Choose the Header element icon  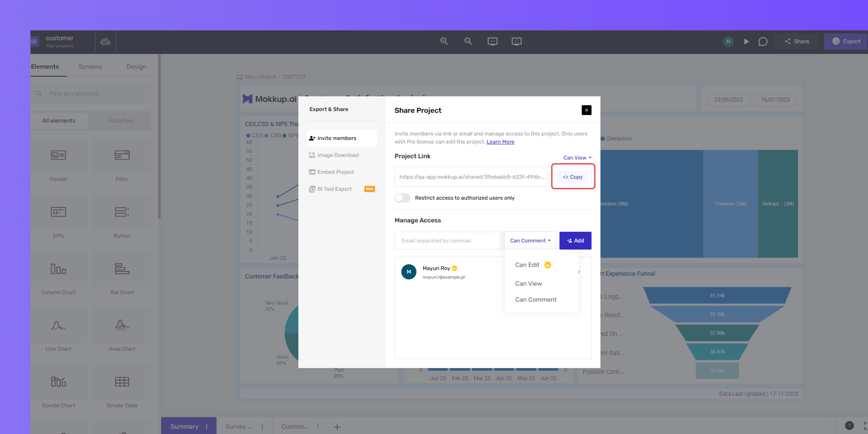(x=58, y=155)
